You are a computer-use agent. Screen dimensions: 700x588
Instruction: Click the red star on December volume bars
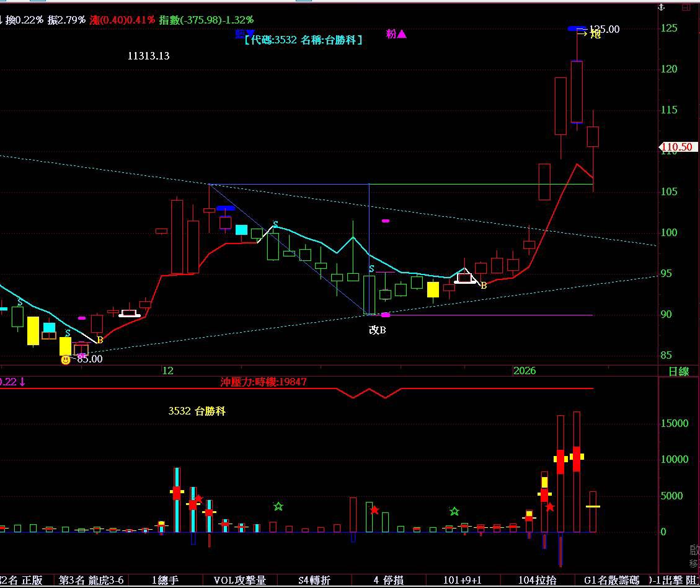tap(198, 499)
